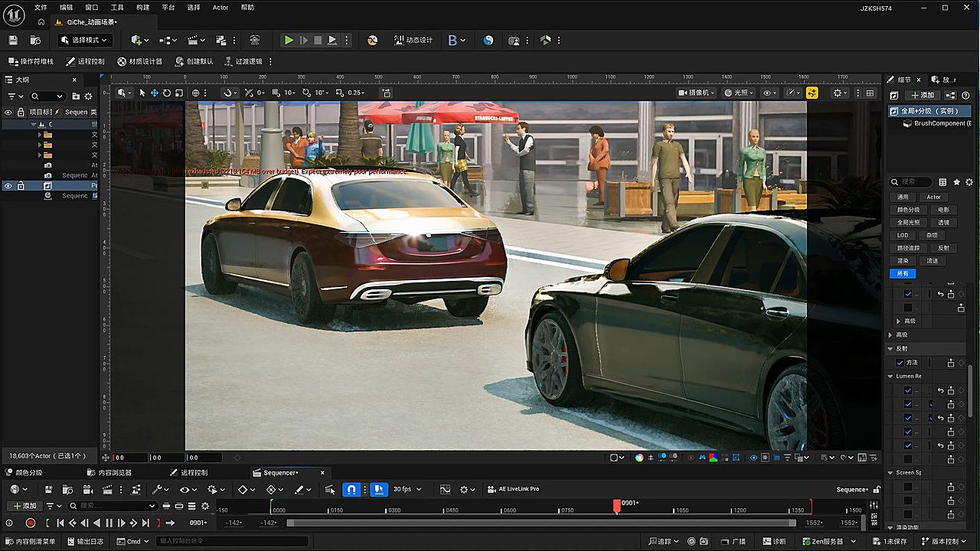Click the world coordinate space globe icon

196,93
